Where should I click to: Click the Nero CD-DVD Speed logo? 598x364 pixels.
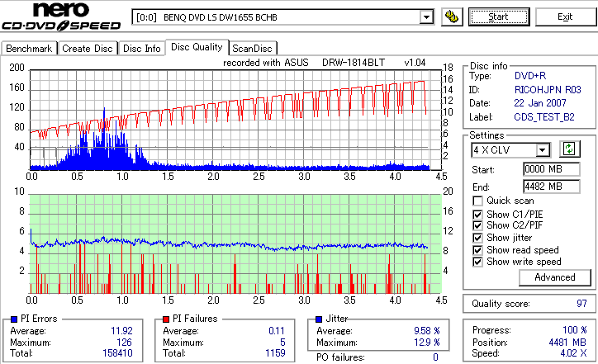click(61, 17)
